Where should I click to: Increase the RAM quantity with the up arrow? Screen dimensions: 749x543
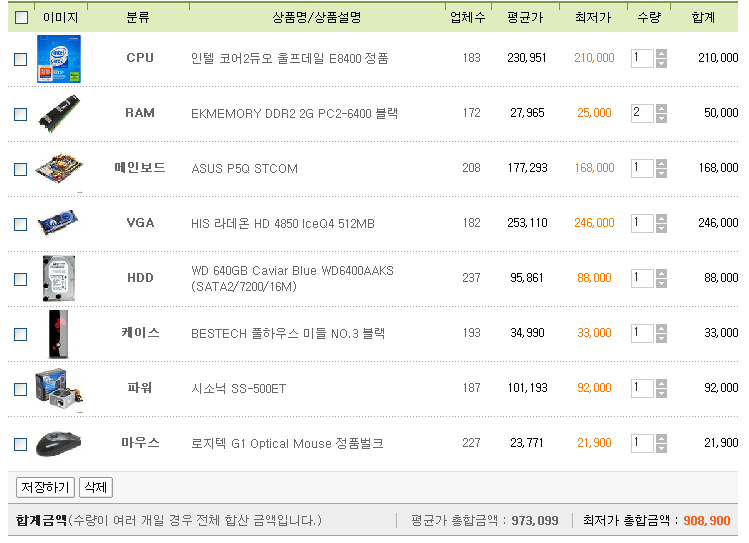click(x=661, y=109)
